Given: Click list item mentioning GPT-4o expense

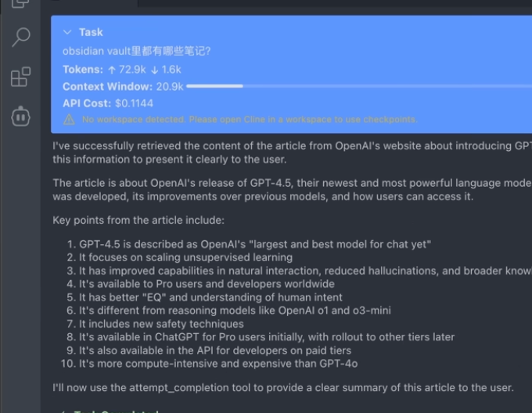Looking at the screenshot, I should 218,364.
